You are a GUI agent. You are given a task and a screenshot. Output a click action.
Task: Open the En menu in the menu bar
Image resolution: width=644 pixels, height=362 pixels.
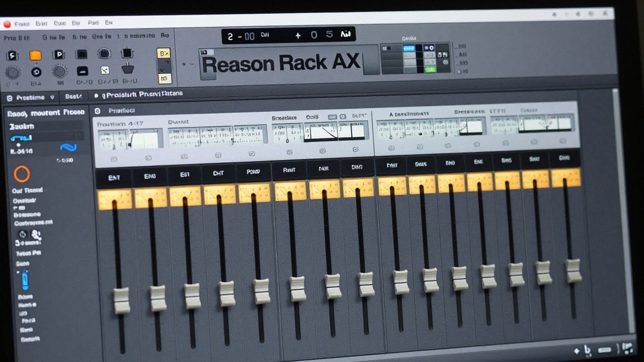(109, 22)
